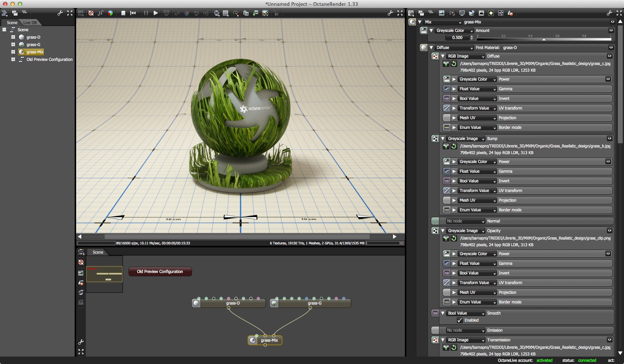Maximize the outliner pane with the arrows icon

pos(70,13)
